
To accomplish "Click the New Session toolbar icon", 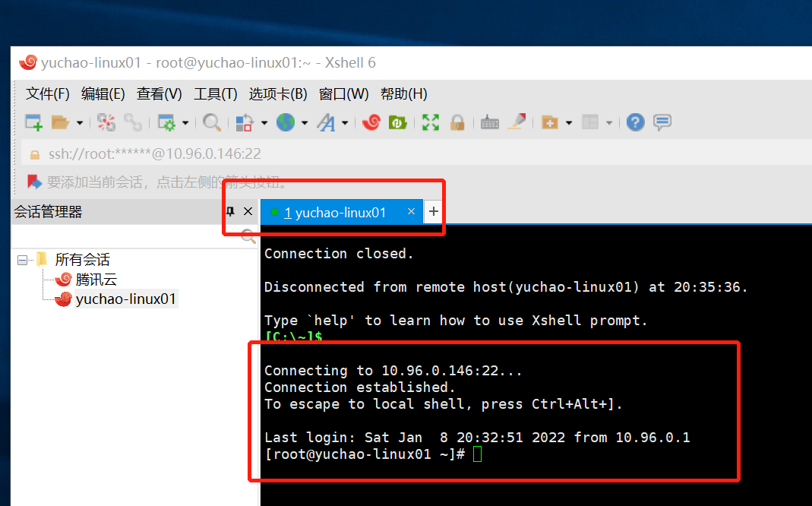I will pos(33,122).
